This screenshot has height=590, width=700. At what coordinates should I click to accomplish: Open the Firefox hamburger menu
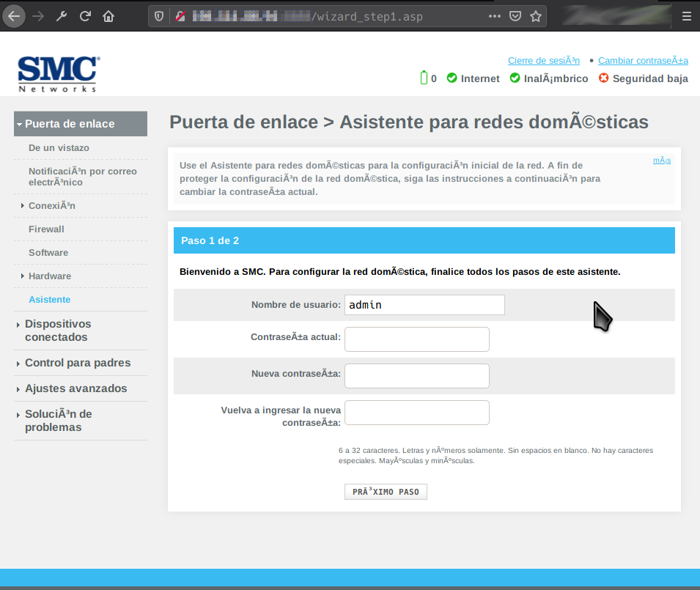tap(685, 16)
